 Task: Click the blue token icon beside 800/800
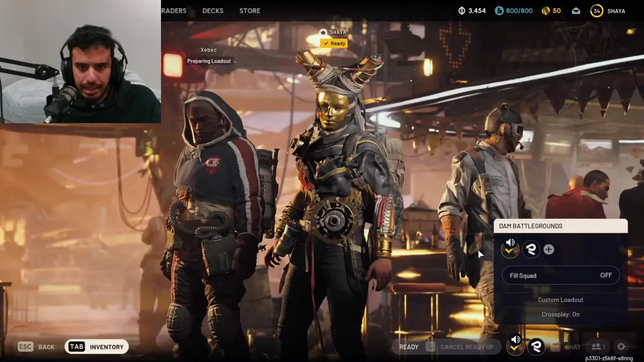tap(499, 11)
